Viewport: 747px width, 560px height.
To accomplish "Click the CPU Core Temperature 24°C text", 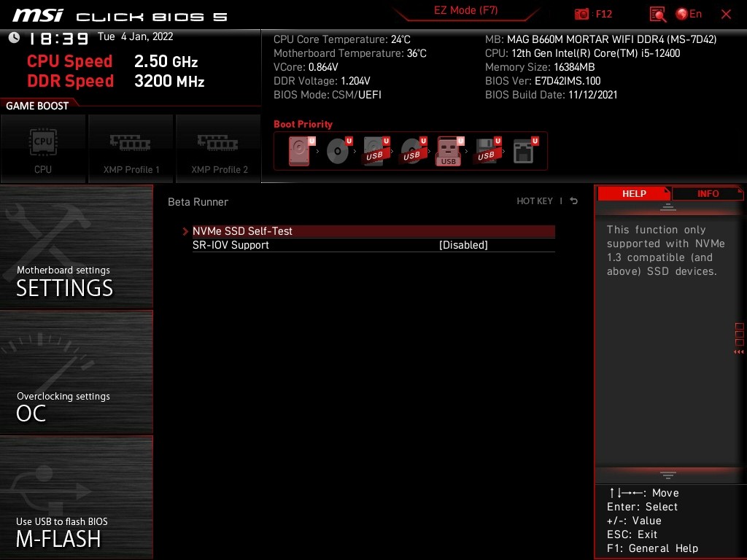I will [342, 39].
